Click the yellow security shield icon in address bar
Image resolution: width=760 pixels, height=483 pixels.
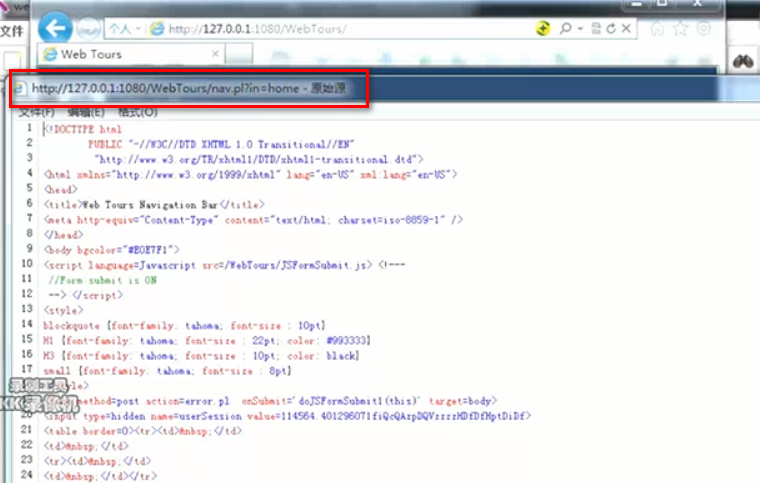pyautogui.click(x=543, y=29)
